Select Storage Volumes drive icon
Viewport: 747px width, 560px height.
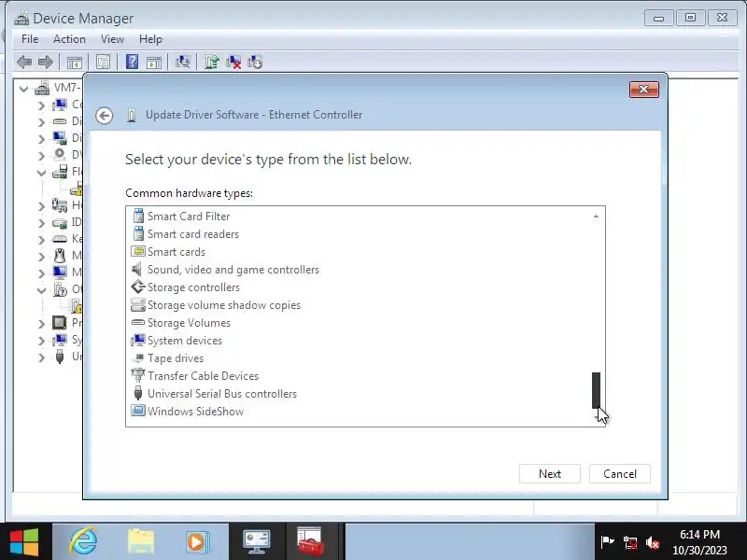tap(138, 323)
